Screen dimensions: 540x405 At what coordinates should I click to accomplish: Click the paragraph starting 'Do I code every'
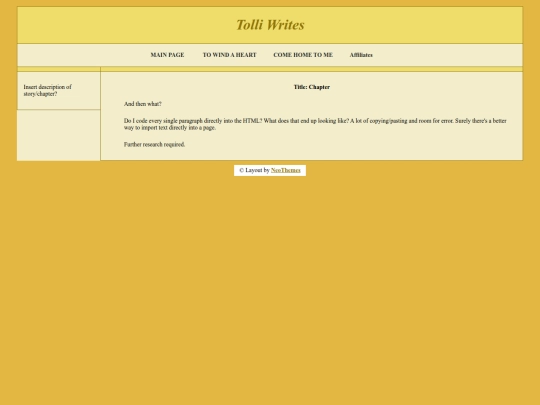point(315,124)
